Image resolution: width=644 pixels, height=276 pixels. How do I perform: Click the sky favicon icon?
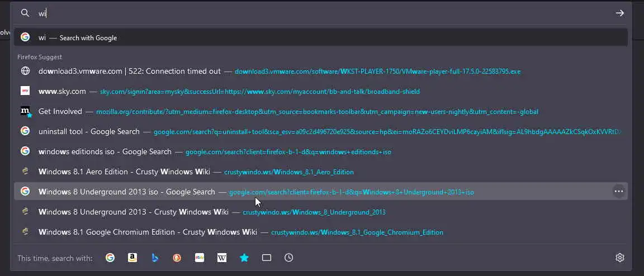coord(25,91)
